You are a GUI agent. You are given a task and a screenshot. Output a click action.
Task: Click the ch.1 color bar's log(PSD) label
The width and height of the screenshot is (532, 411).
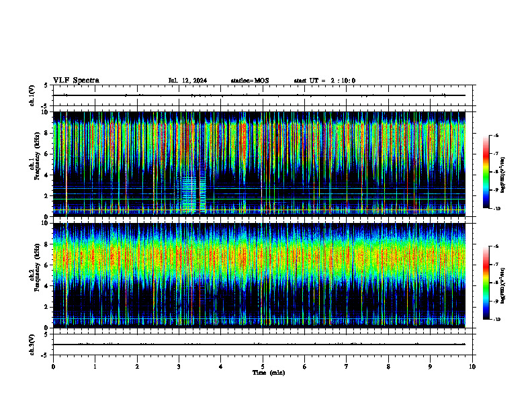[x=503, y=175]
